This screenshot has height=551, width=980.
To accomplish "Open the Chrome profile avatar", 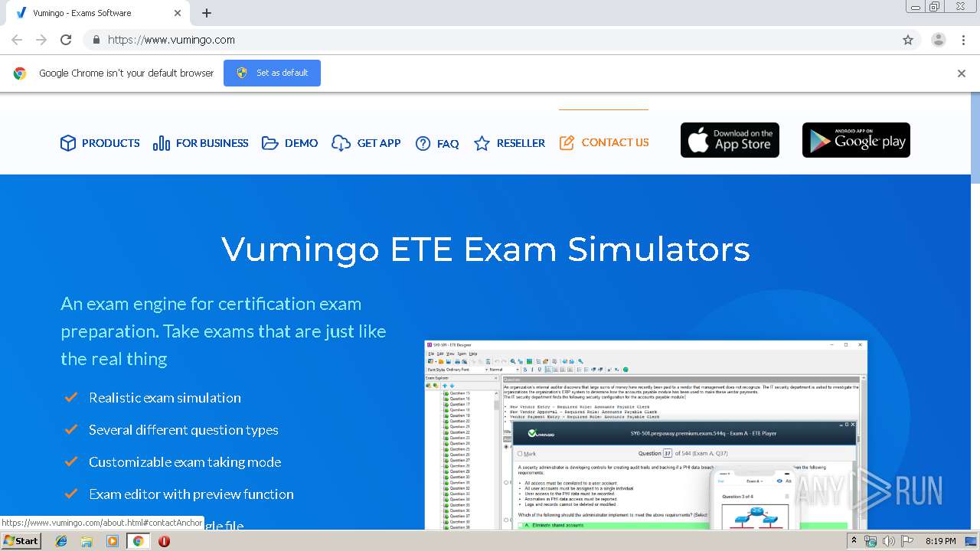I will (x=939, y=40).
